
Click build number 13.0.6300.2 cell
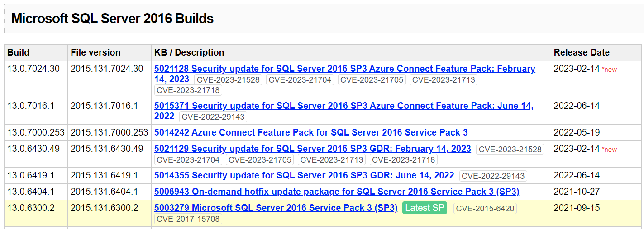point(31,208)
